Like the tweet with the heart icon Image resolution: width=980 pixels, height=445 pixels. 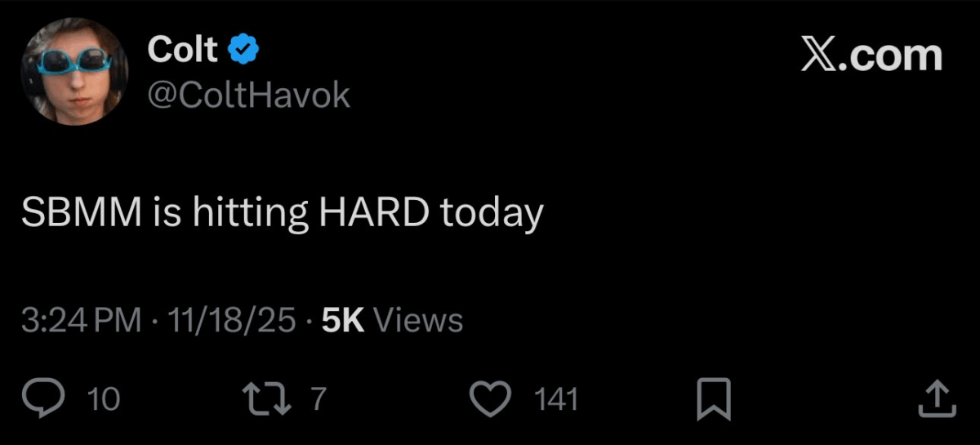tap(492, 398)
